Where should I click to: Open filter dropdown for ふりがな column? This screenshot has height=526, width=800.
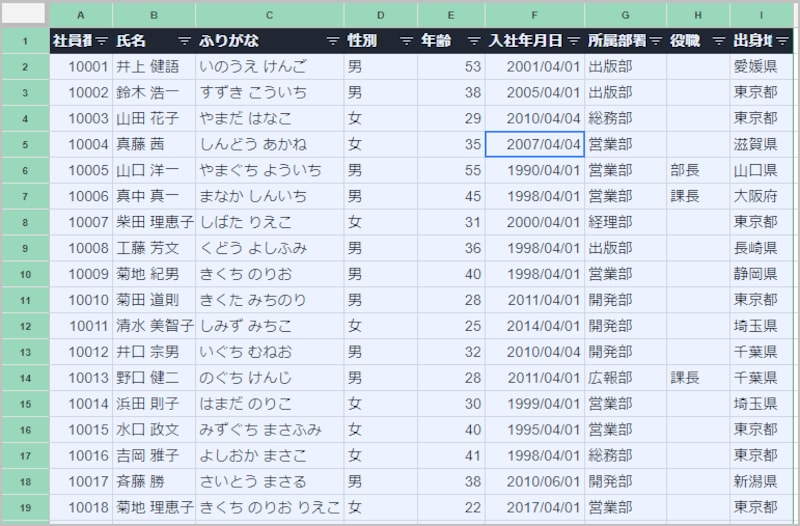click(333, 41)
